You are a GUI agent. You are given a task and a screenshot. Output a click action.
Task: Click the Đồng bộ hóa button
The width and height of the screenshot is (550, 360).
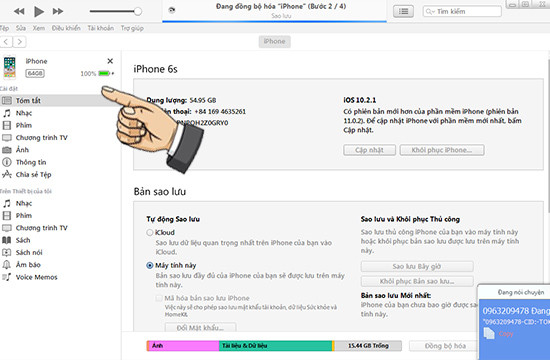444,346
